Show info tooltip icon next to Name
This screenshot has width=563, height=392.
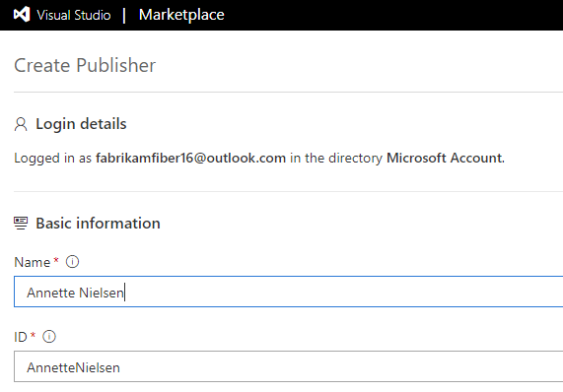coord(72,262)
